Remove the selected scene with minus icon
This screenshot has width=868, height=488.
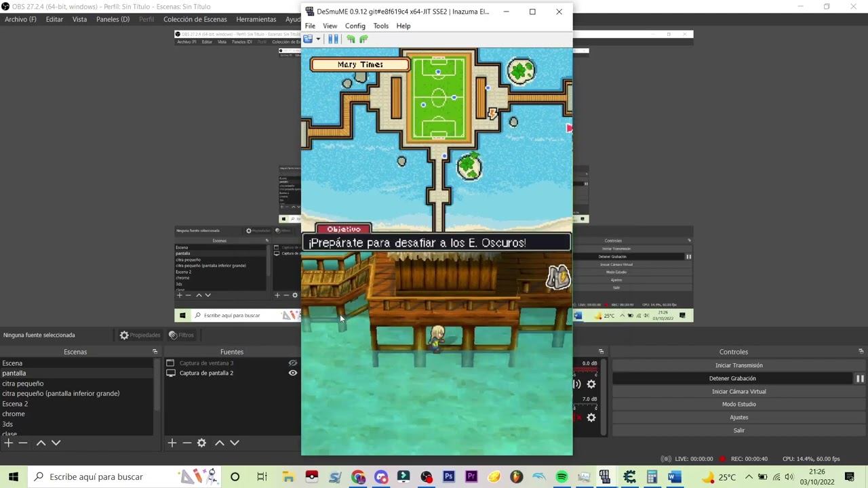[23, 443]
